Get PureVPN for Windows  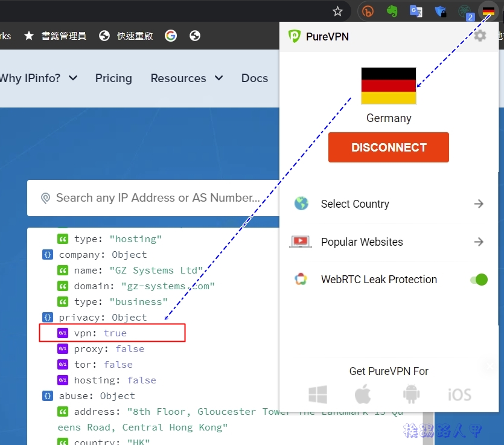click(317, 394)
